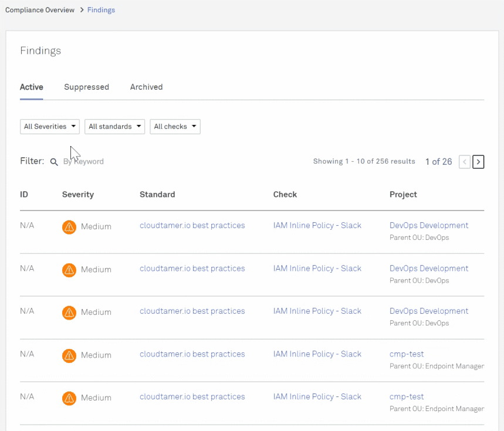This screenshot has width=504, height=431.
Task: Click the Medium severity label in fourth row
Action: coord(96,355)
